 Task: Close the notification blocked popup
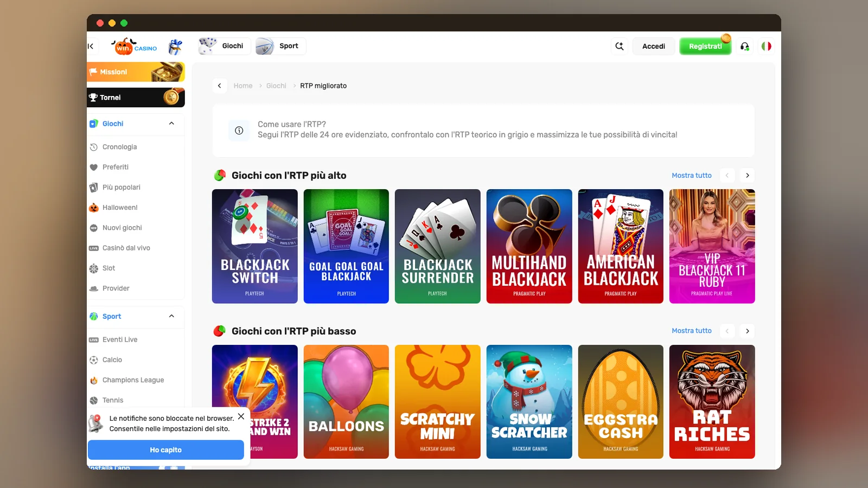tap(241, 416)
